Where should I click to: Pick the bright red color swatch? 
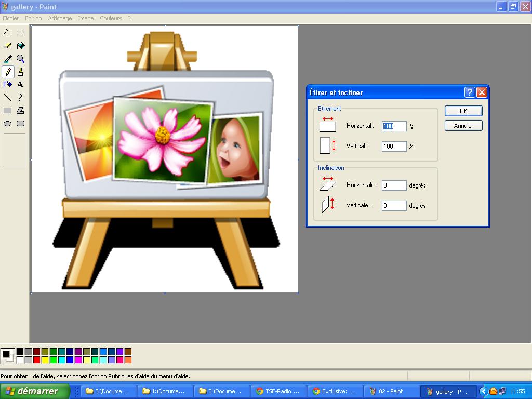click(x=37, y=360)
